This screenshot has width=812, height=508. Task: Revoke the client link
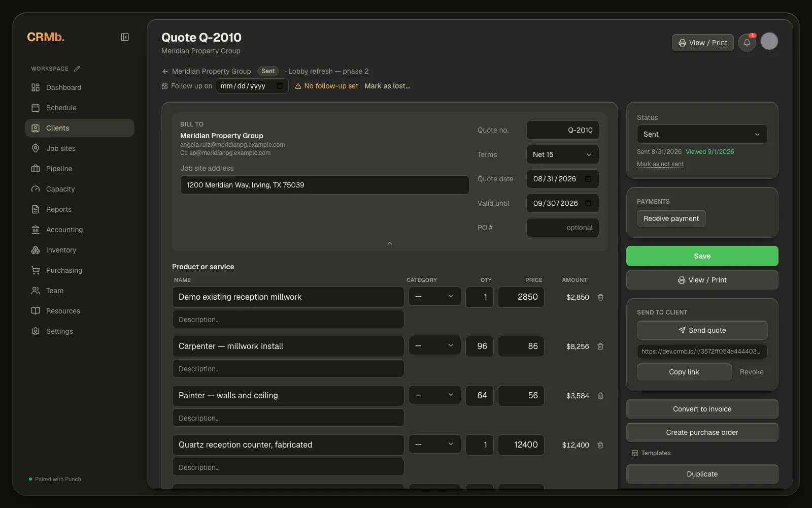pos(752,372)
